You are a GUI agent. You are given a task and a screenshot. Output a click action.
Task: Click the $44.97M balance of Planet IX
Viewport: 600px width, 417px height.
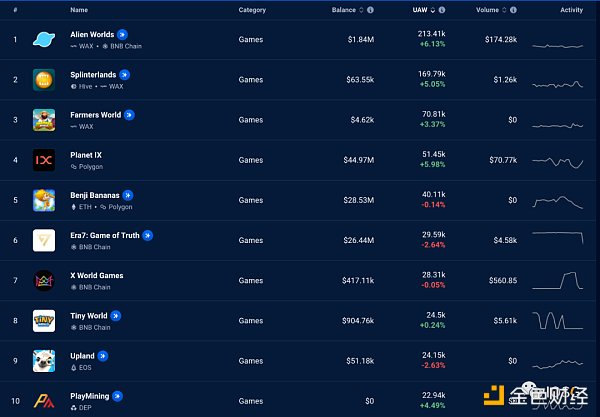(x=359, y=160)
